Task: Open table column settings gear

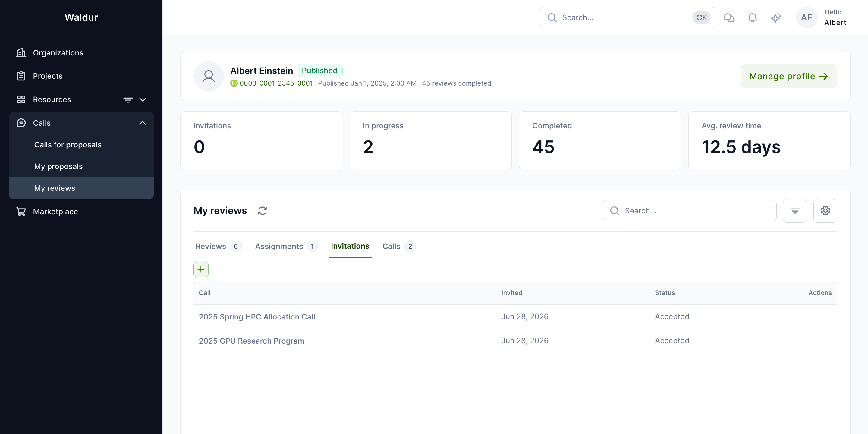Action: tap(825, 211)
